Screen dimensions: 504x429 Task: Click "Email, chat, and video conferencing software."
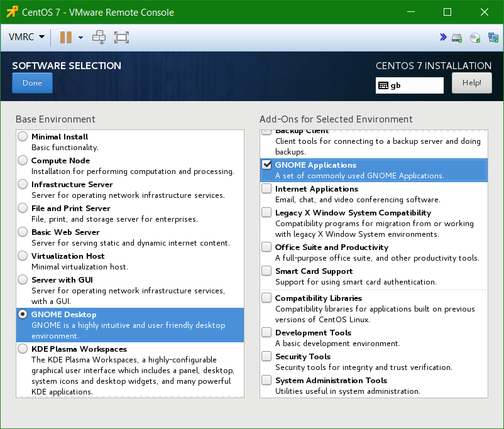pos(358,200)
